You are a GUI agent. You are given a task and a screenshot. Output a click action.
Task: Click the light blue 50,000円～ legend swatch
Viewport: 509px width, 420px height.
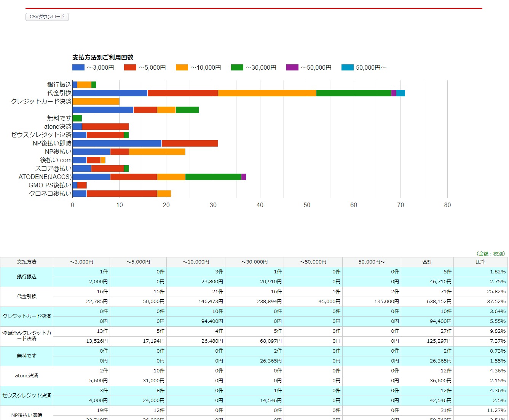(x=348, y=67)
